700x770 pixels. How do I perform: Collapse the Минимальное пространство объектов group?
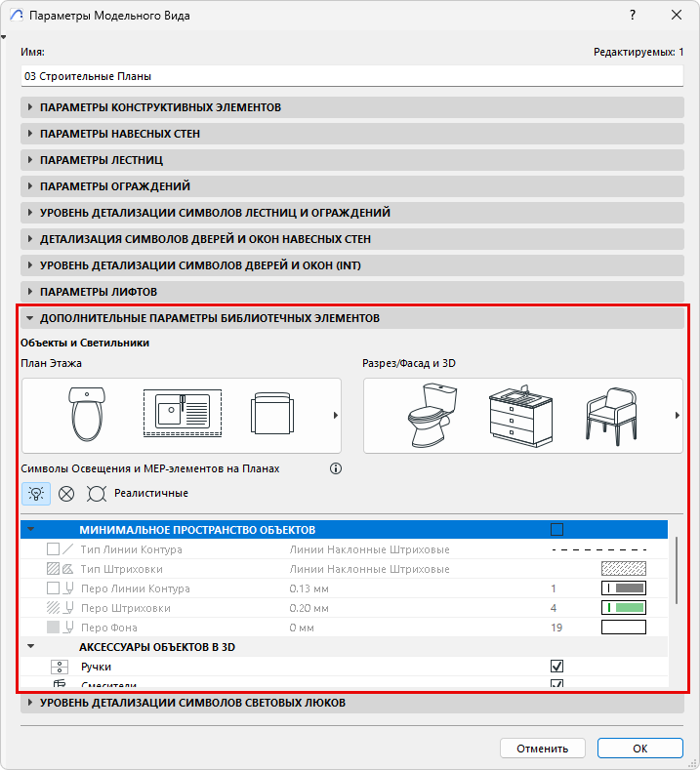click(x=31, y=529)
